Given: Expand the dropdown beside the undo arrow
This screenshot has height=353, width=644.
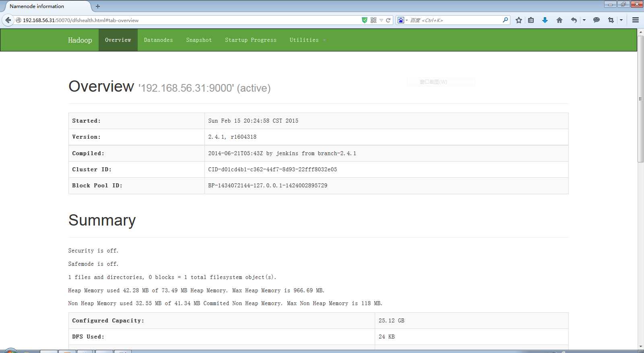Looking at the screenshot, I should pyautogui.click(x=584, y=20).
